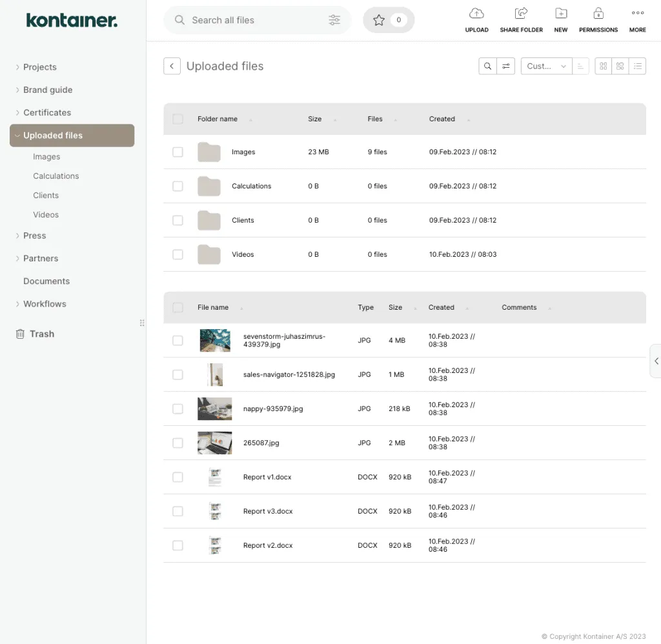Viewport: 661px width, 644px height.
Task: Switch to list view
Action: click(x=637, y=66)
